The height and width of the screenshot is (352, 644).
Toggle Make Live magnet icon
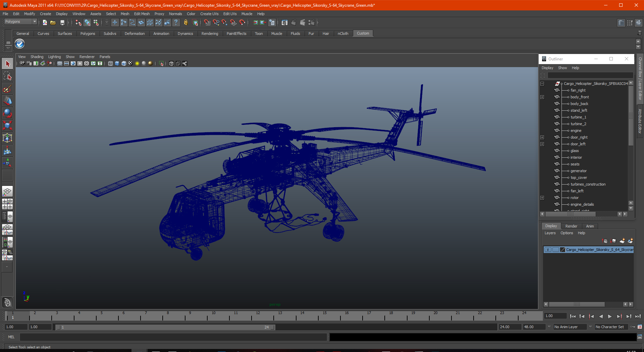242,22
